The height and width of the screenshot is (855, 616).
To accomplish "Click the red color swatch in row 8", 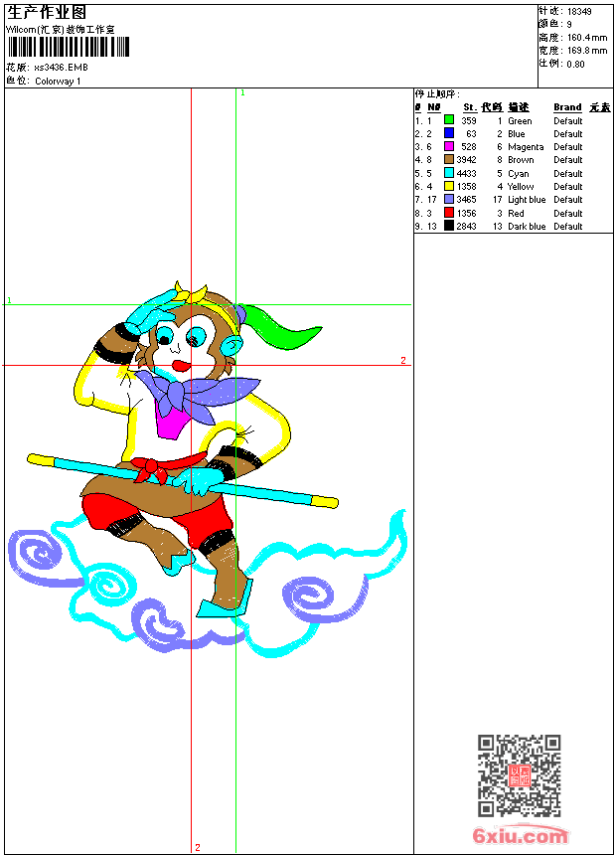I will point(449,212).
